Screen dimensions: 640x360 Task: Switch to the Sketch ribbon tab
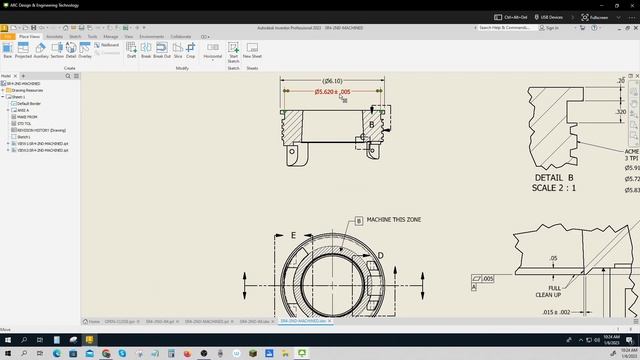75,37
